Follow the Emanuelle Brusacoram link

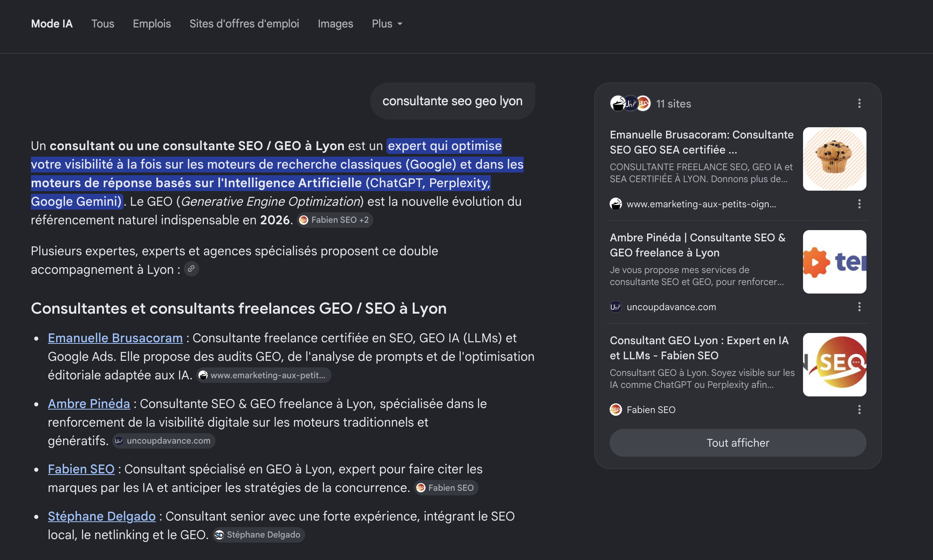click(115, 338)
